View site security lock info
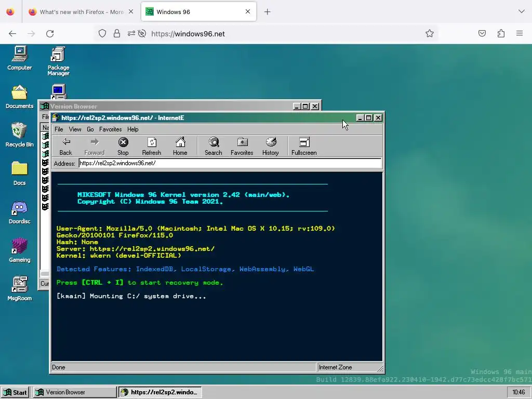The image size is (532, 399). 117,34
